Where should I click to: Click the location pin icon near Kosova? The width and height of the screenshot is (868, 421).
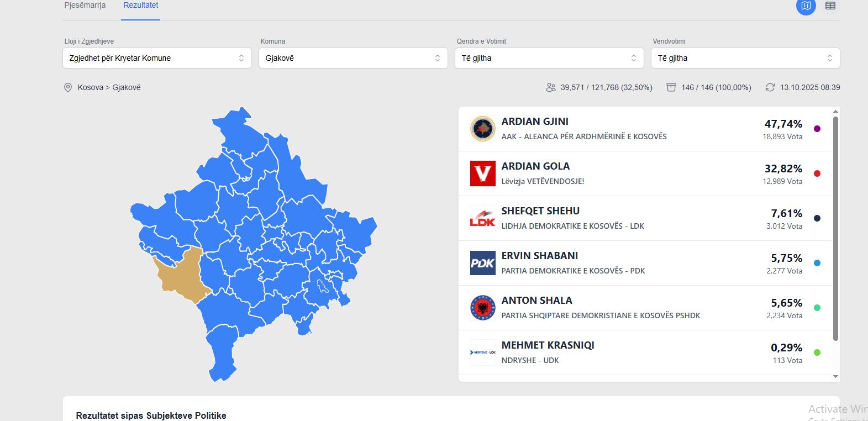click(68, 87)
